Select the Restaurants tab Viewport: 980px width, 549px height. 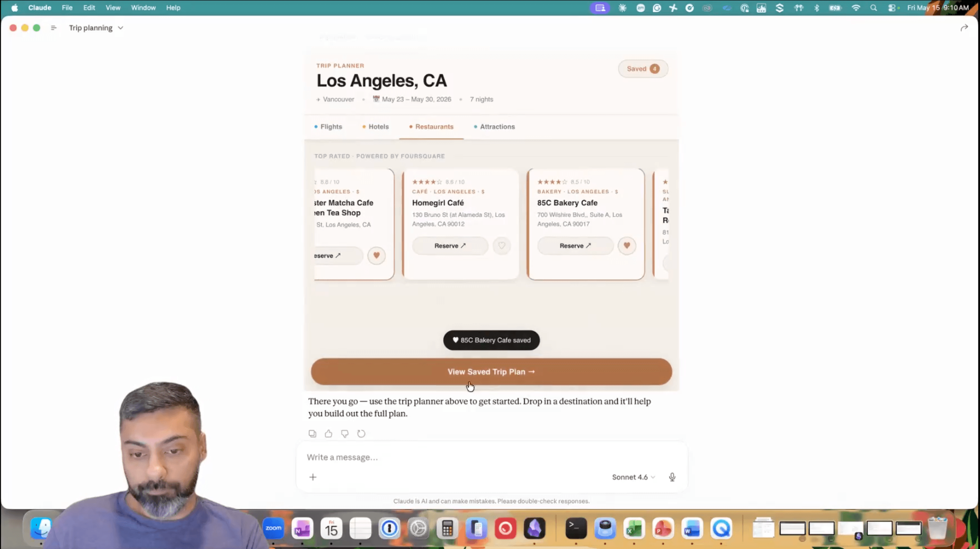click(x=431, y=127)
